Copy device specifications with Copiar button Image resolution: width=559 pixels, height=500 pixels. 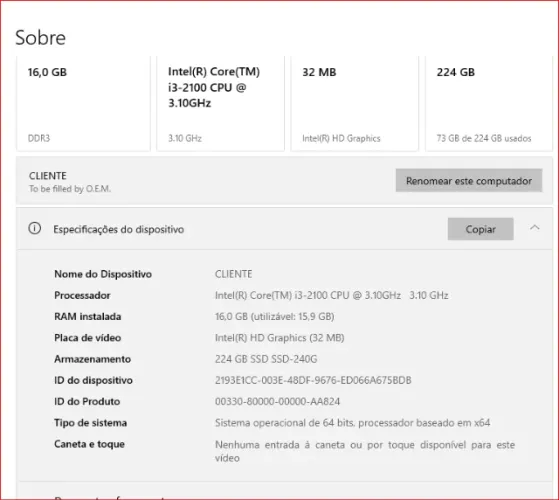click(480, 229)
